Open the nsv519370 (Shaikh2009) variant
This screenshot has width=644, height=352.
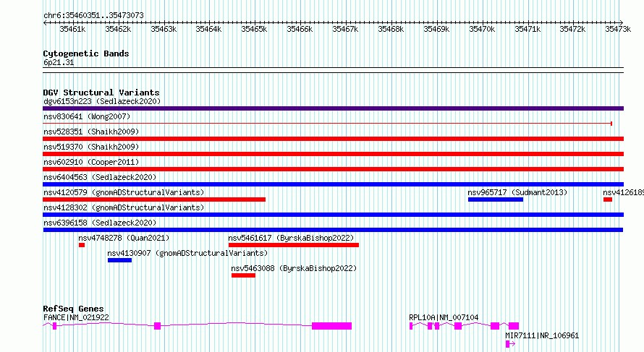[x=333, y=154]
